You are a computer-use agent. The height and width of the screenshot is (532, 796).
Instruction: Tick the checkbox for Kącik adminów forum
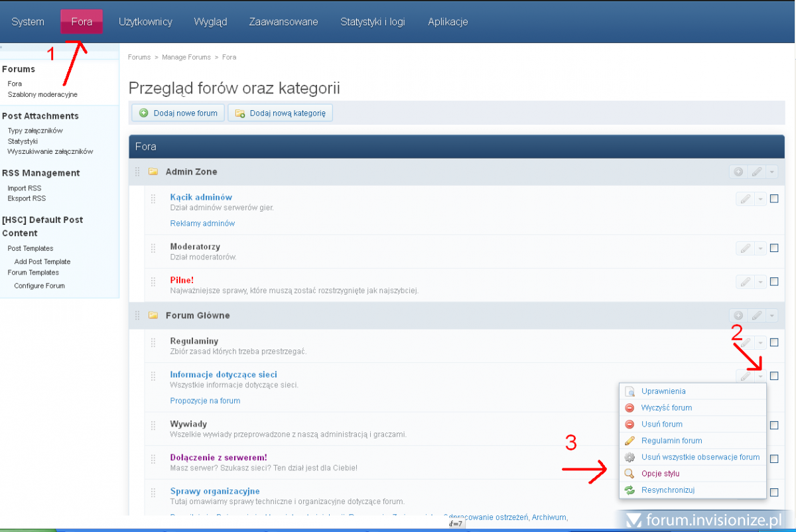tap(774, 199)
